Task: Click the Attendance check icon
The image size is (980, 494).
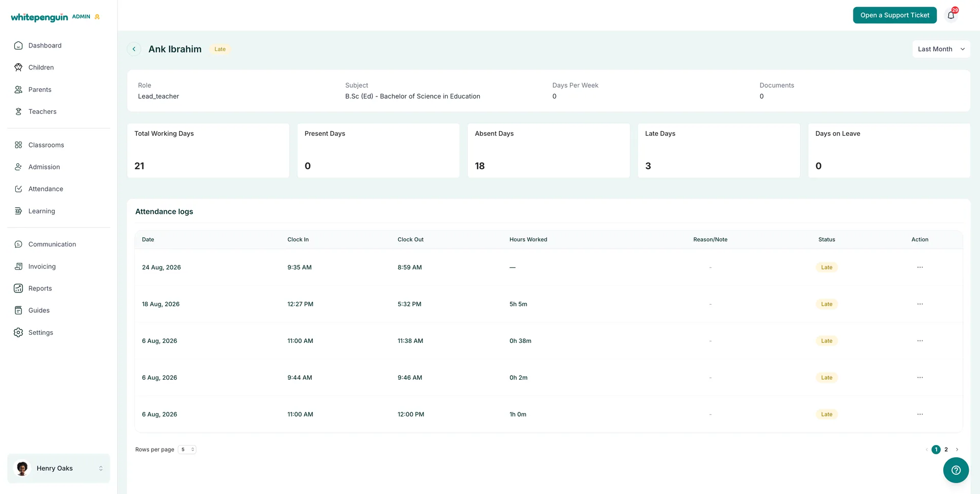Action: coord(18,189)
